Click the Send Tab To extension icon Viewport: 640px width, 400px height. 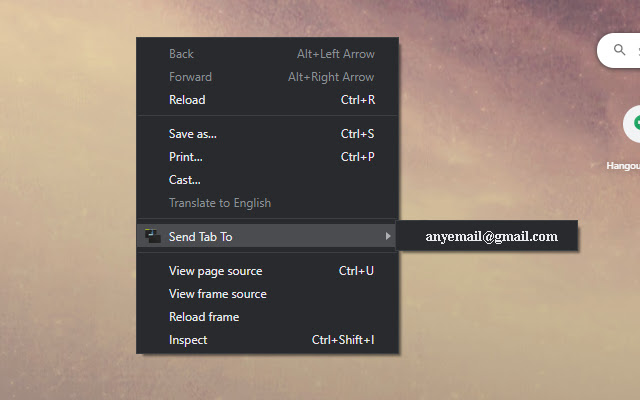tap(152, 236)
